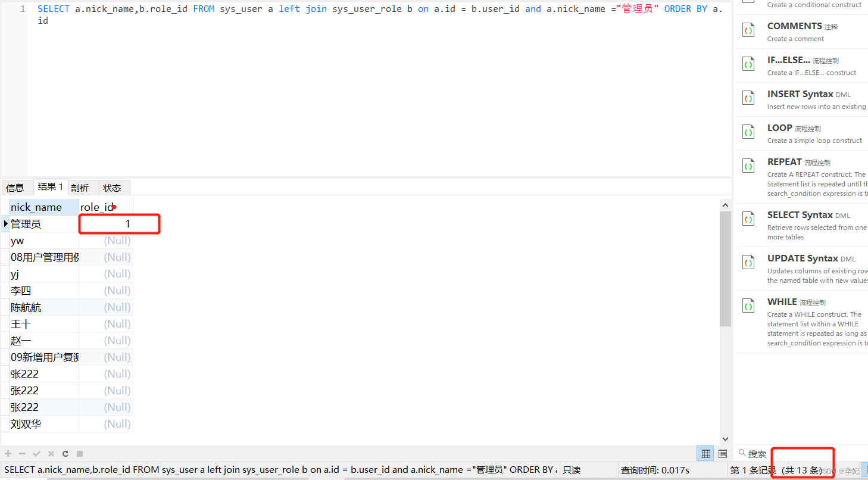Select the 管理员 nick_name cell

click(x=43, y=224)
